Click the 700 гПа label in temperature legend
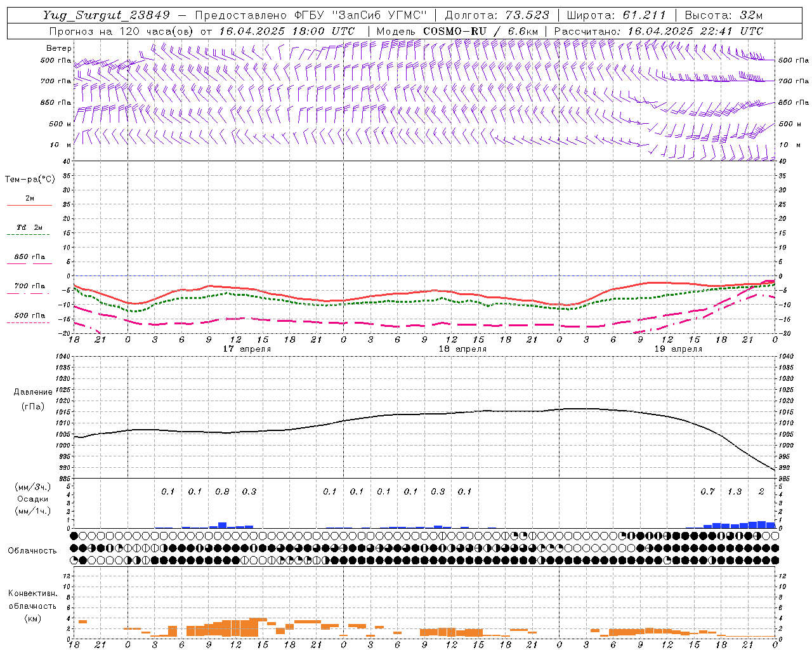 point(29,286)
